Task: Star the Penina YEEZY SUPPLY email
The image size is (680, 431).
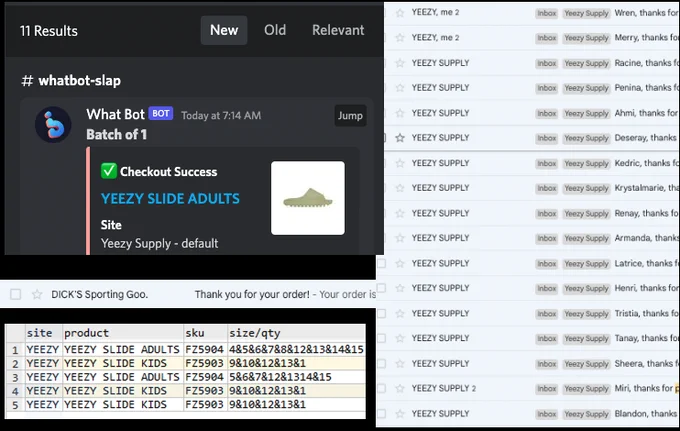Action: 400,88
